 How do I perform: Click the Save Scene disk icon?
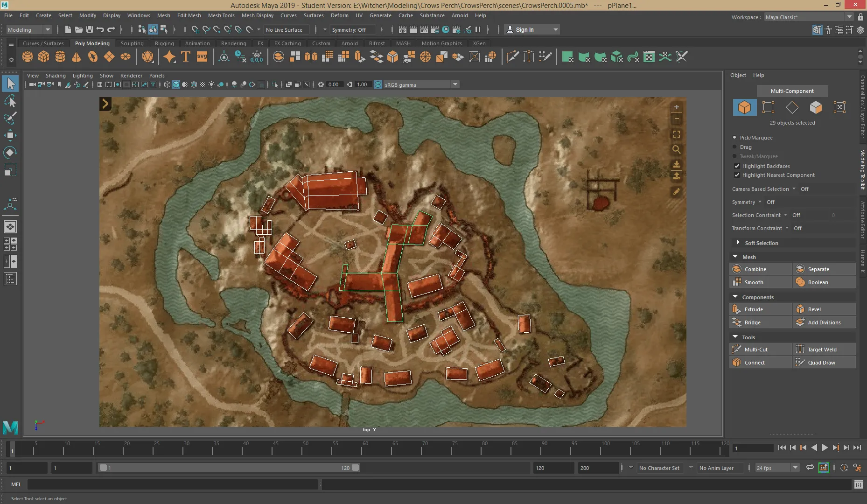pyautogui.click(x=89, y=29)
